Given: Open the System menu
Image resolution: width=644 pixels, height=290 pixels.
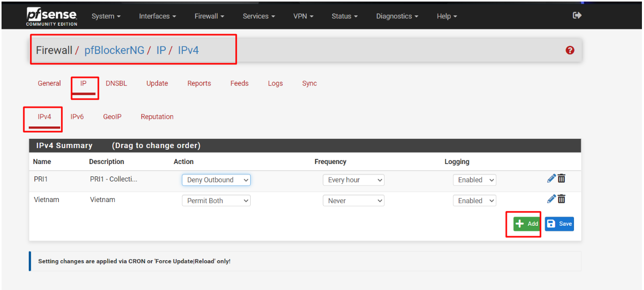Looking at the screenshot, I should (106, 16).
